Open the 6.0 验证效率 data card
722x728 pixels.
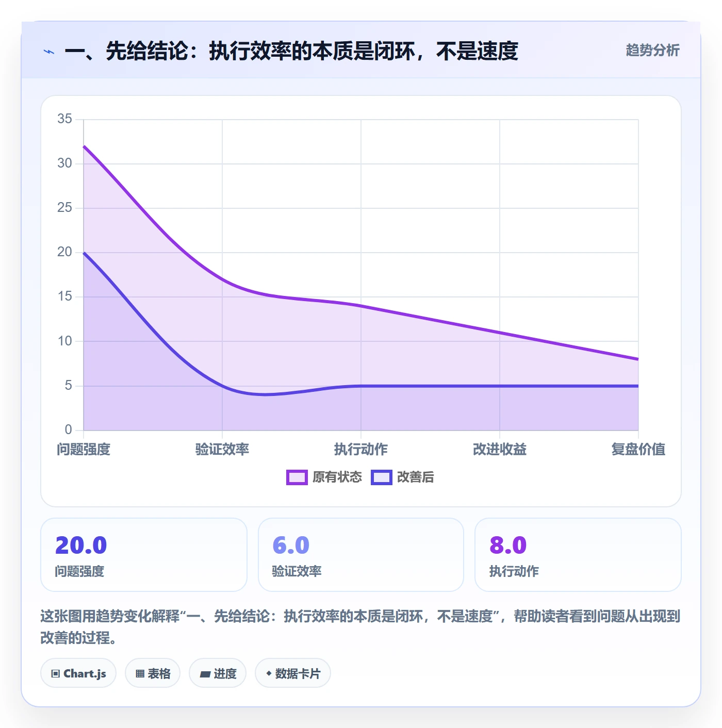(x=361, y=555)
